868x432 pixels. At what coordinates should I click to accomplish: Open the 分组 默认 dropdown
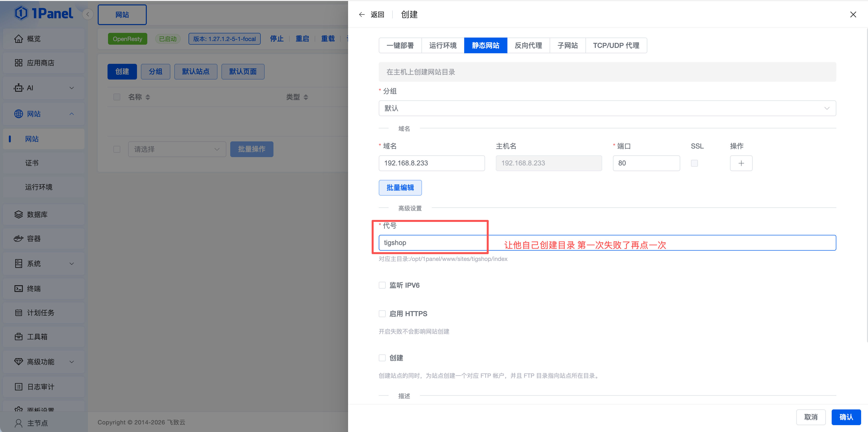[607, 108]
